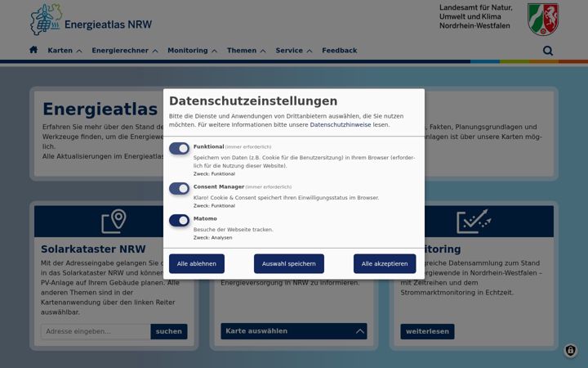Expand the Themen menu
Viewport: 588px width, 368px height.
click(x=246, y=51)
